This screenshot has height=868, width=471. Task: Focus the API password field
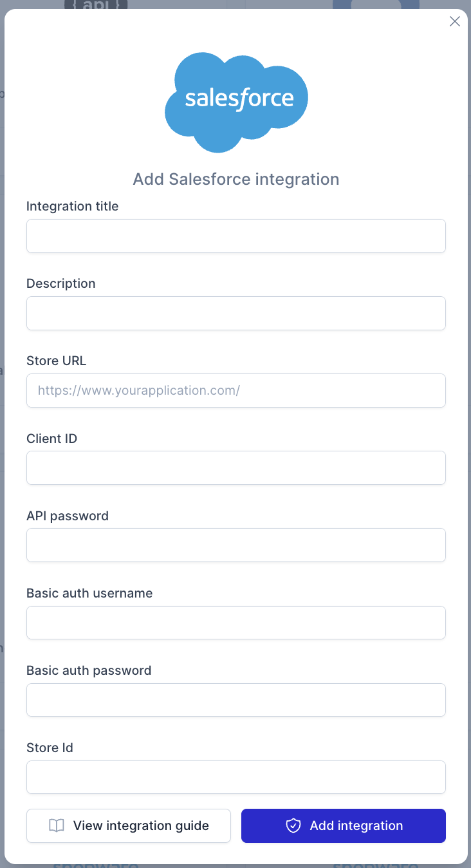235,545
